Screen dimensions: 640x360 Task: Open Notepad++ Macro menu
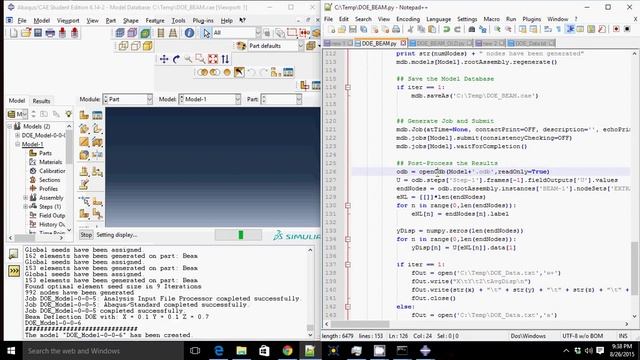491,19
